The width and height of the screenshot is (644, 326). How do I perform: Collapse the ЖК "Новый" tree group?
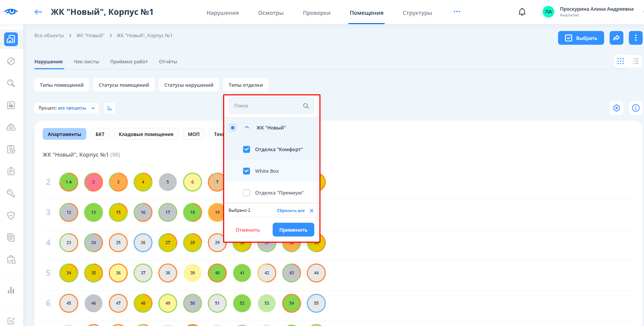[x=247, y=127]
